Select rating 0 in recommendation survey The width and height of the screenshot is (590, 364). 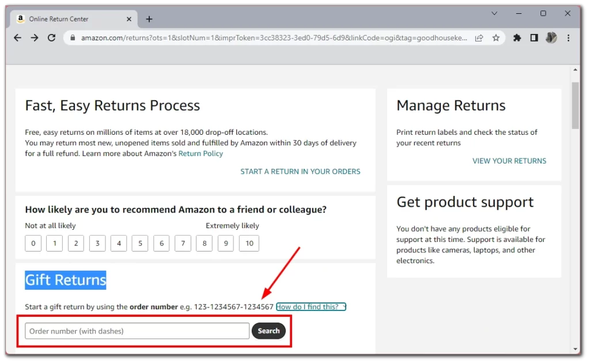tap(33, 244)
